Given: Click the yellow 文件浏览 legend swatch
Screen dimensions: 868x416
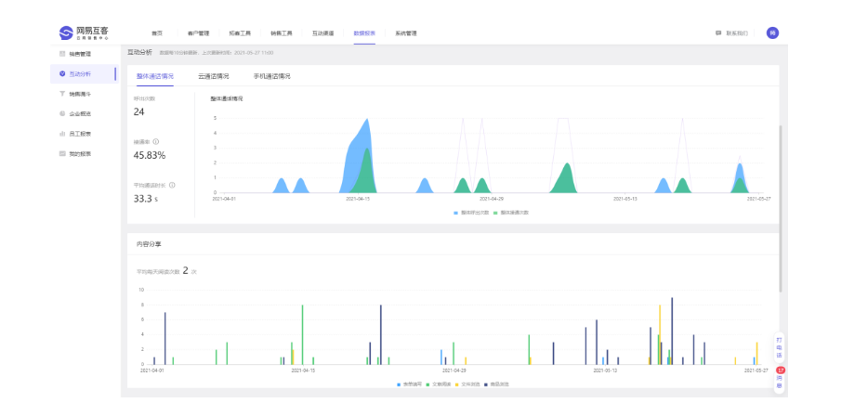Looking at the screenshot, I should pyautogui.click(x=456, y=383).
